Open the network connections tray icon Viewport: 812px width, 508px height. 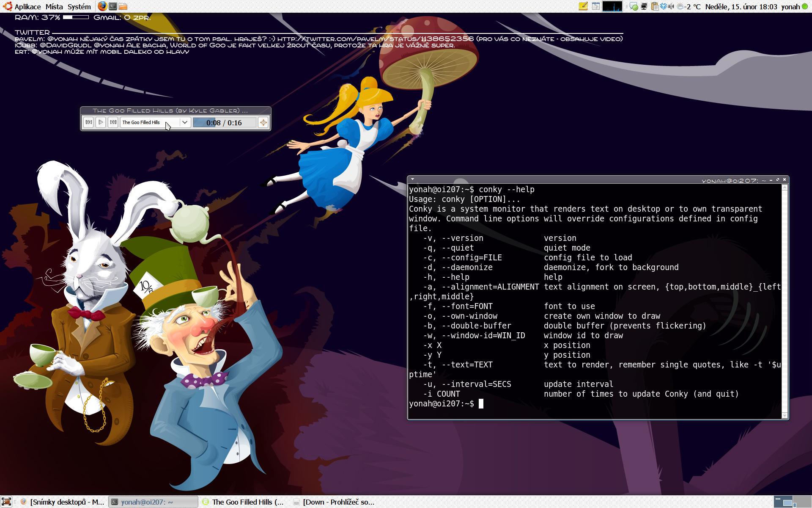coord(644,6)
